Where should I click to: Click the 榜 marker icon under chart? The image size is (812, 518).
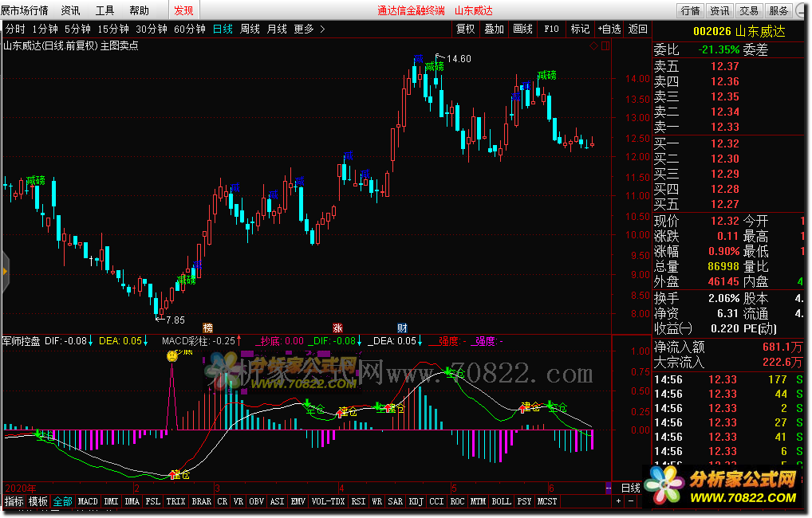tap(207, 328)
